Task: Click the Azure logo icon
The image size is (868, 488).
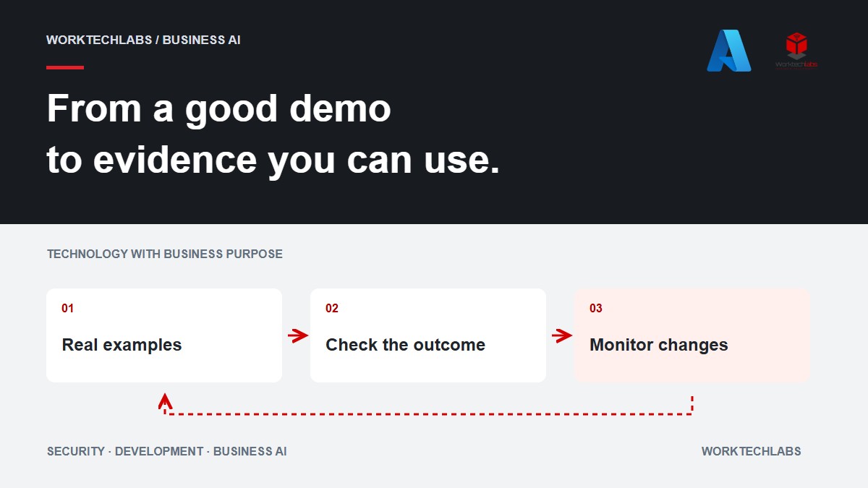Action: click(x=729, y=51)
